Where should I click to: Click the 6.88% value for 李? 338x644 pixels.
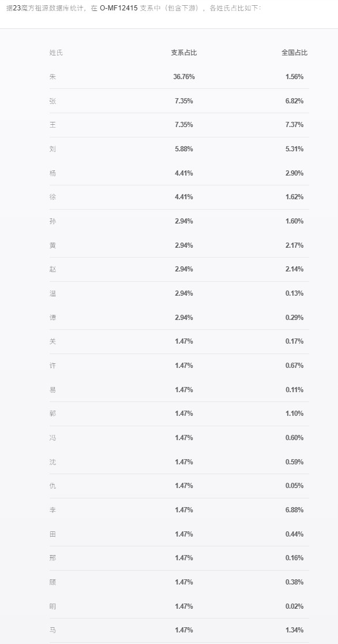point(295,510)
